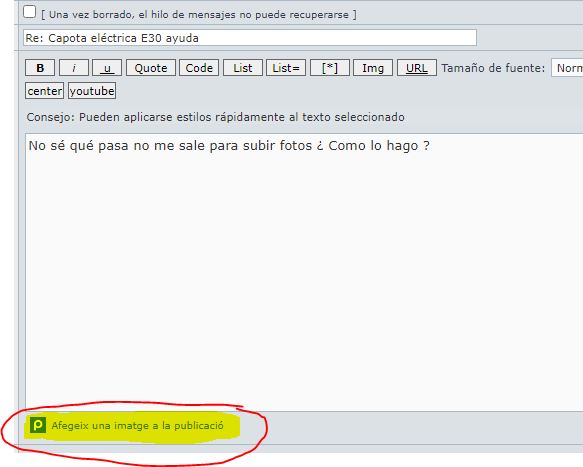Screen dimensions: 583x467
Task: Click the 'Consejo: Pueden aplicarse estilos' tip text
Action: tap(215, 117)
